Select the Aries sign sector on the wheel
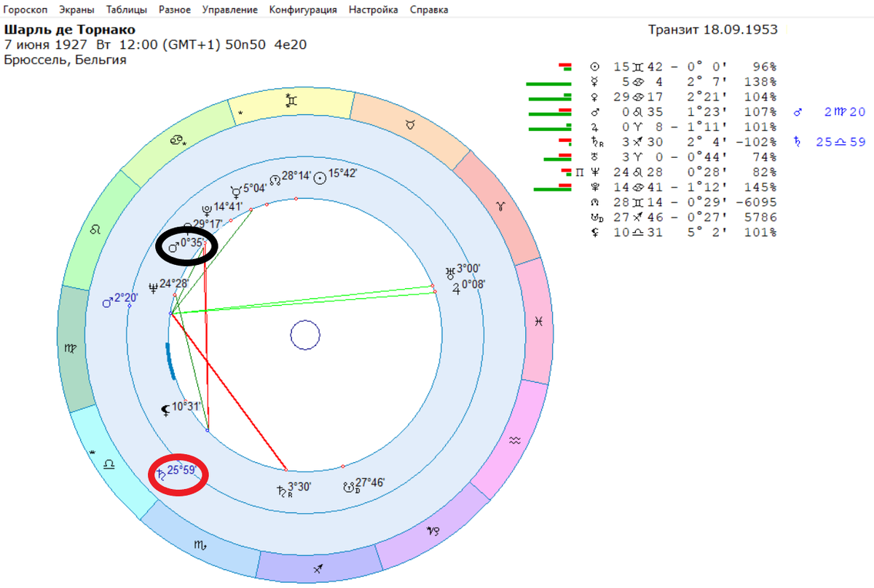 500,207
